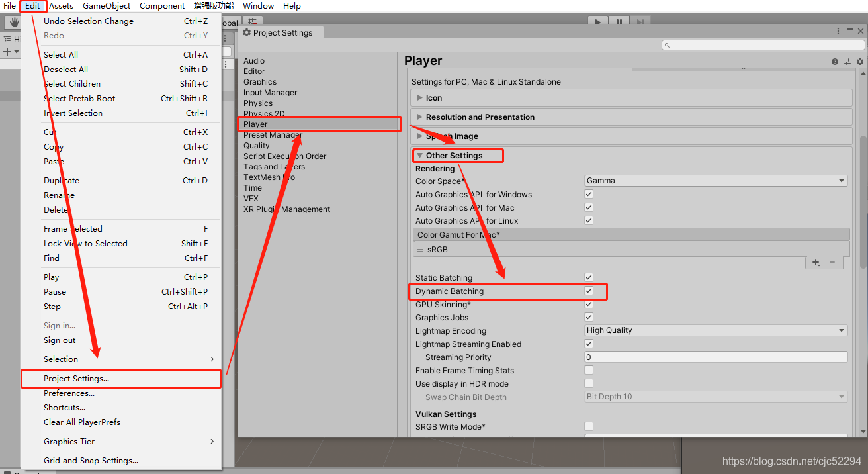The width and height of the screenshot is (868, 474).
Task: Select the sRGB entry in Color Gamut list
Action: coord(631,250)
